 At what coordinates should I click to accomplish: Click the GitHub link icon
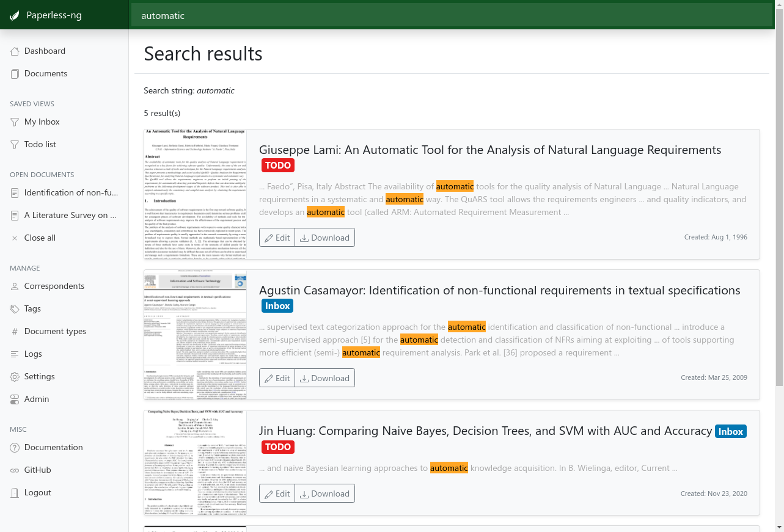point(15,470)
